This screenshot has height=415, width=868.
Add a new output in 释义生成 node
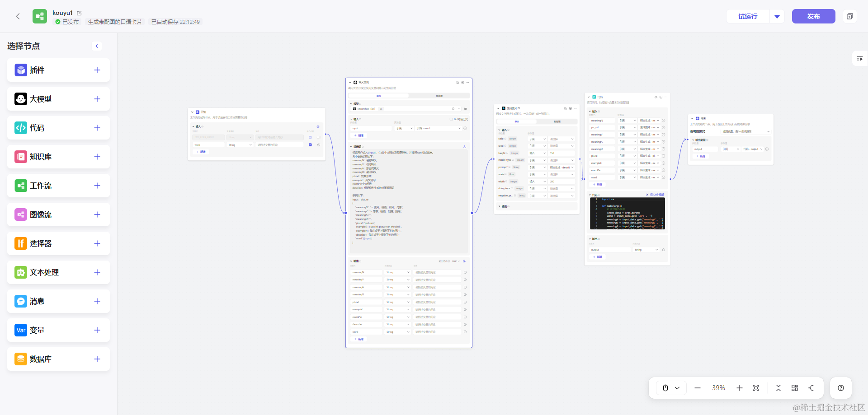pyautogui.click(x=359, y=339)
